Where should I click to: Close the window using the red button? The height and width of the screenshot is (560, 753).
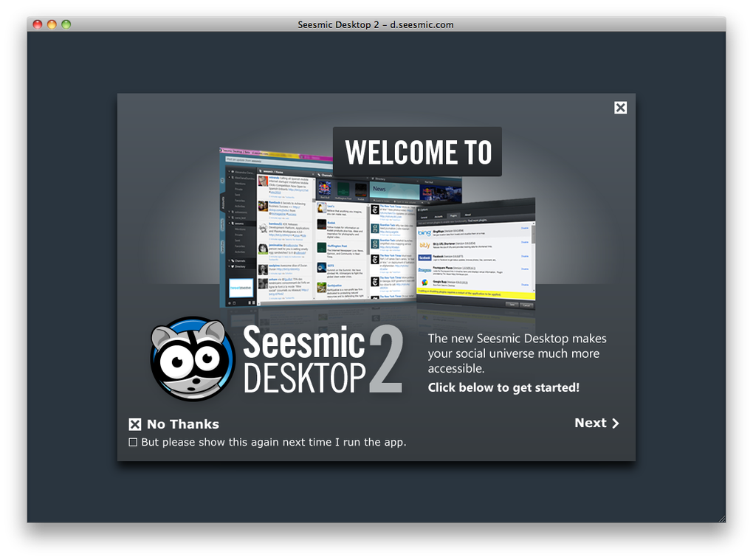tap(38, 24)
